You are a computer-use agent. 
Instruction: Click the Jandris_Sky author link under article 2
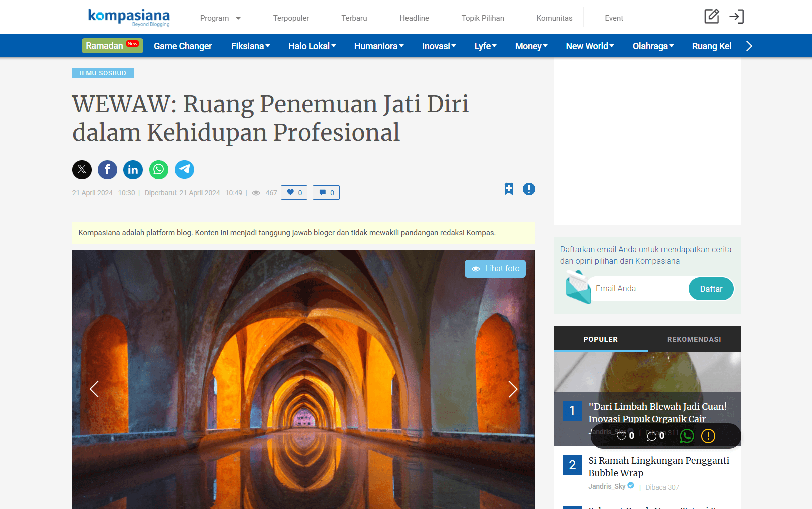[607, 486]
